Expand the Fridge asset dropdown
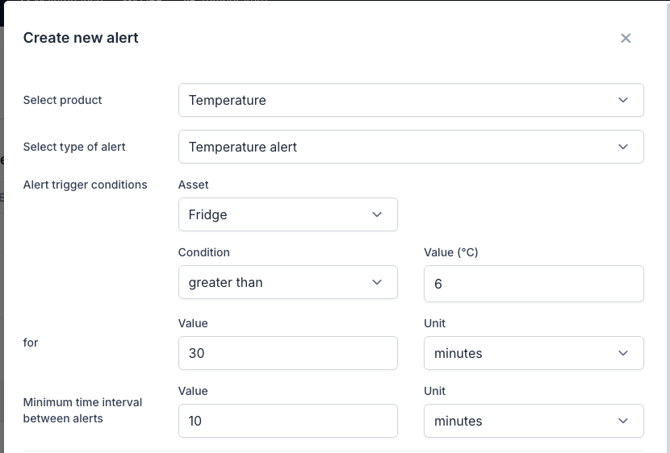The width and height of the screenshot is (670, 453). coord(288,214)
